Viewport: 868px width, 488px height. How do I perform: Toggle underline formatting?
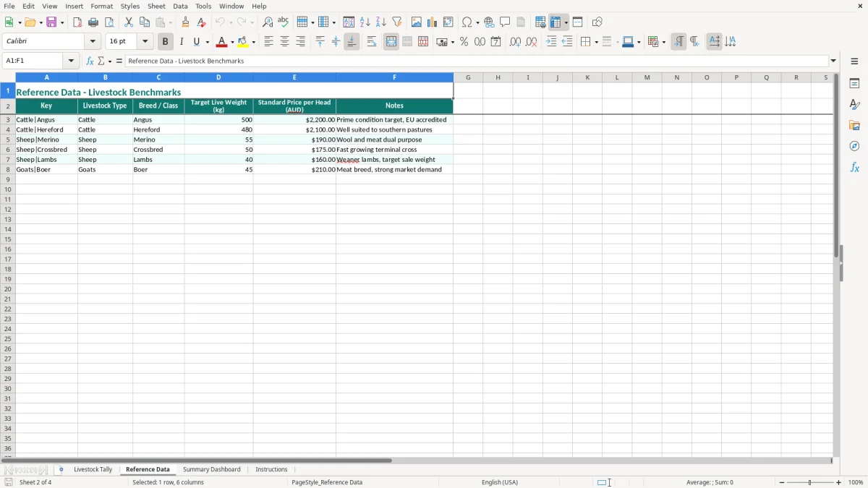(197, 42)
